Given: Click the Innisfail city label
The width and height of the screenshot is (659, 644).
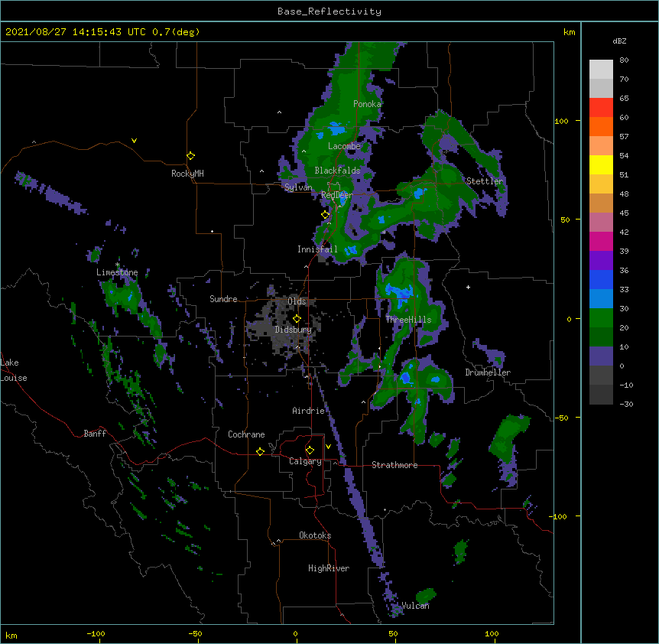Looking at the screenshot, I should pos(317,249).
